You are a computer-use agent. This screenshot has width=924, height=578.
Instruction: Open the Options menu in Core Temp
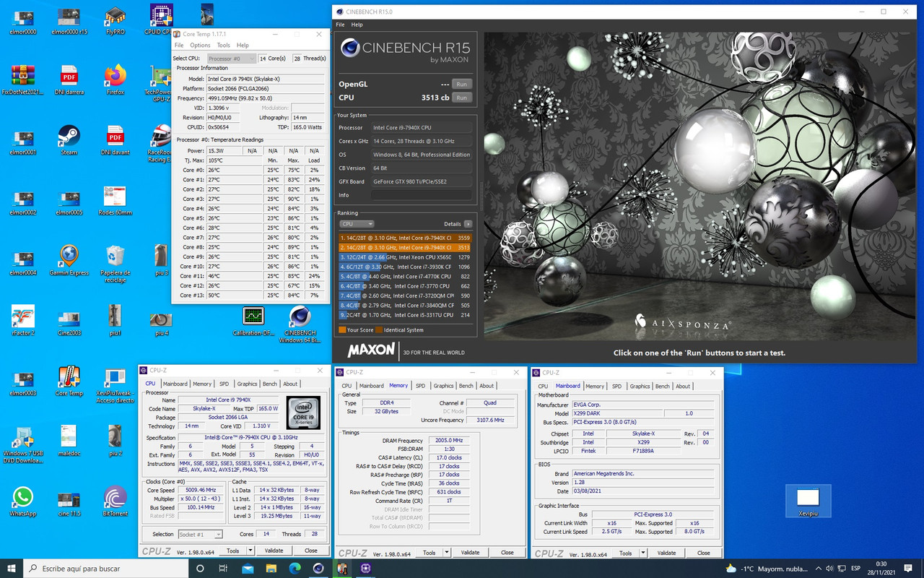point(200,45)
